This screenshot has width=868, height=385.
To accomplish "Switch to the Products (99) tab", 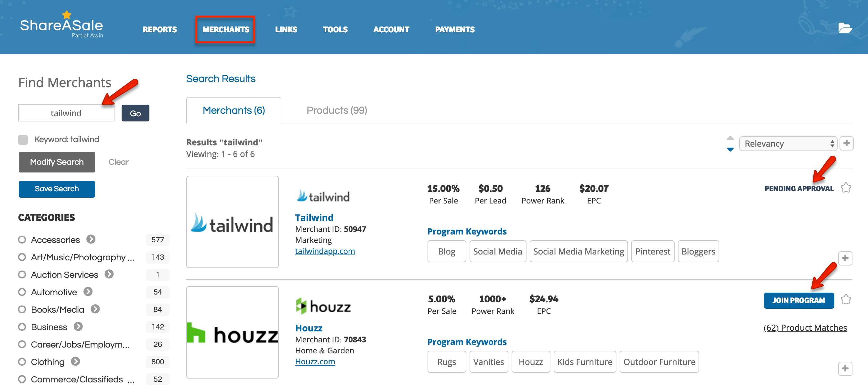I will click(x=337, y=110).
